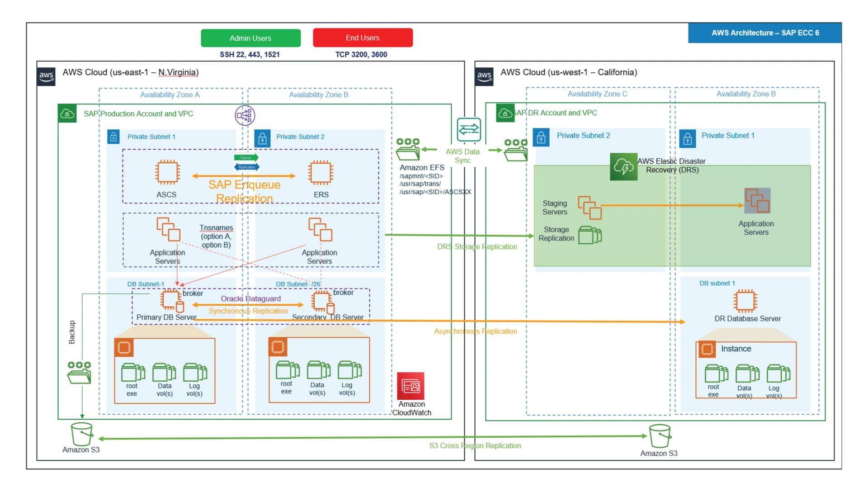Click the AWS Elastic Disaster Recovery icon
Viewport: 868px width, 492px height.
pyautogui.click(x=623, y=166)
